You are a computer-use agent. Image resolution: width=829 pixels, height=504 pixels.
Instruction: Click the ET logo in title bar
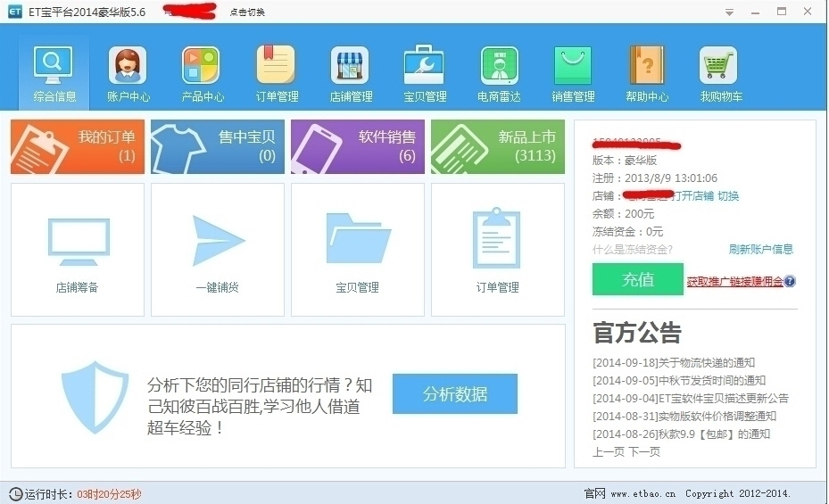[15, 12]
